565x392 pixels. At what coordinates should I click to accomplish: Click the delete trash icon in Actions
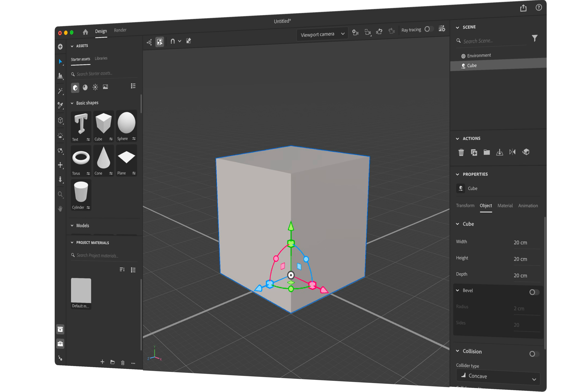pos(461,153)
